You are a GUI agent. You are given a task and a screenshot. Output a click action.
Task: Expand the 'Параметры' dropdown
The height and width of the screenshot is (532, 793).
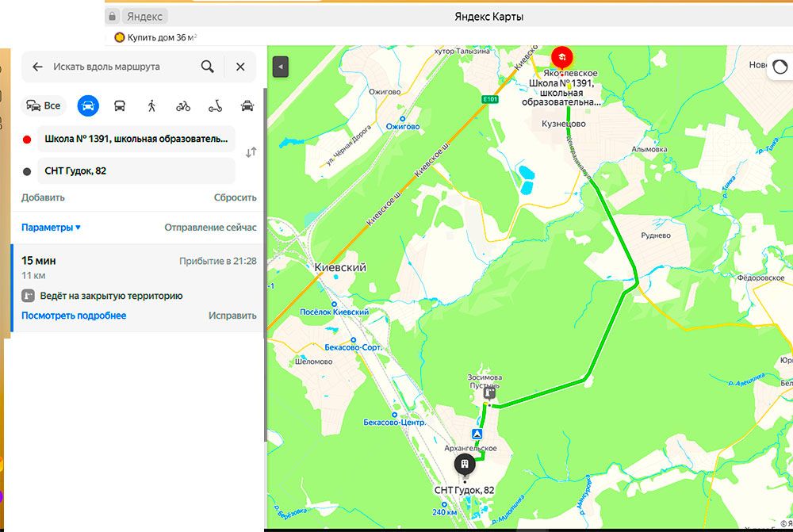point(51,228)
